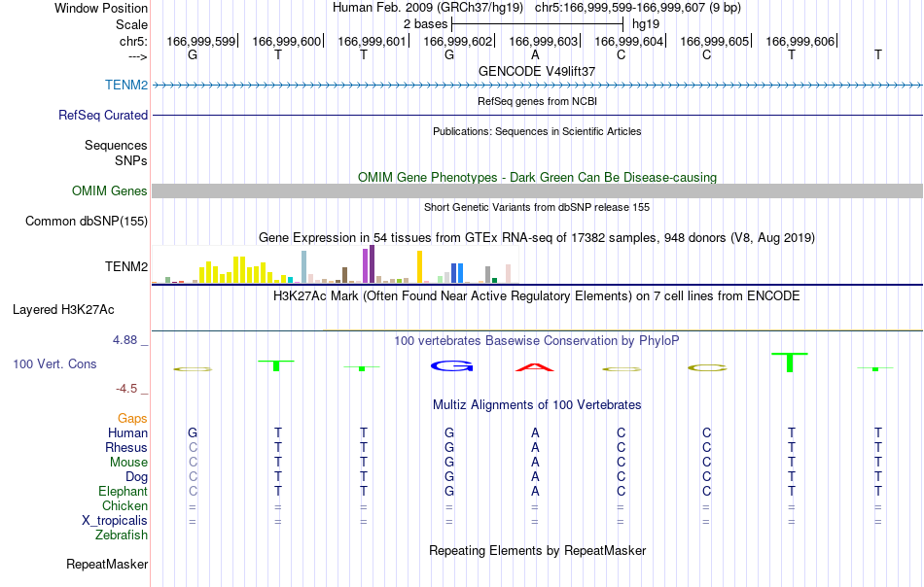Click the tall green T PhyloP letter
Image resolution: width=924 pixels, height=587 pixels.
(790, 363)
